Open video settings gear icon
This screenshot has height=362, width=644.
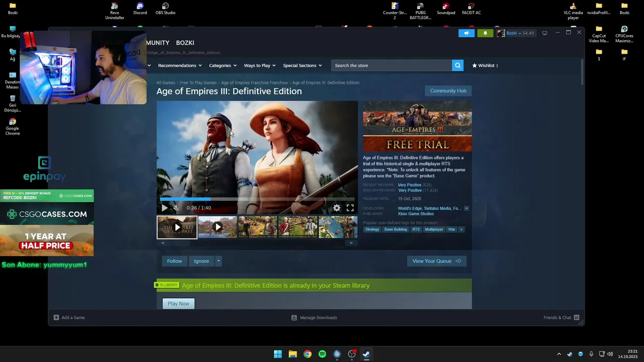point(337,208)
